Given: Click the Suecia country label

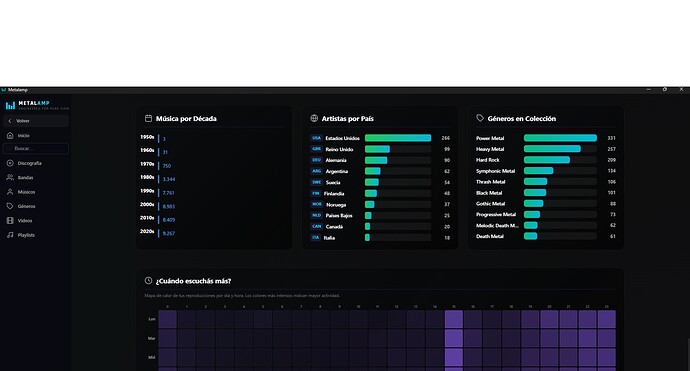Looking at the screenshot, I should (x=333, y=183).
